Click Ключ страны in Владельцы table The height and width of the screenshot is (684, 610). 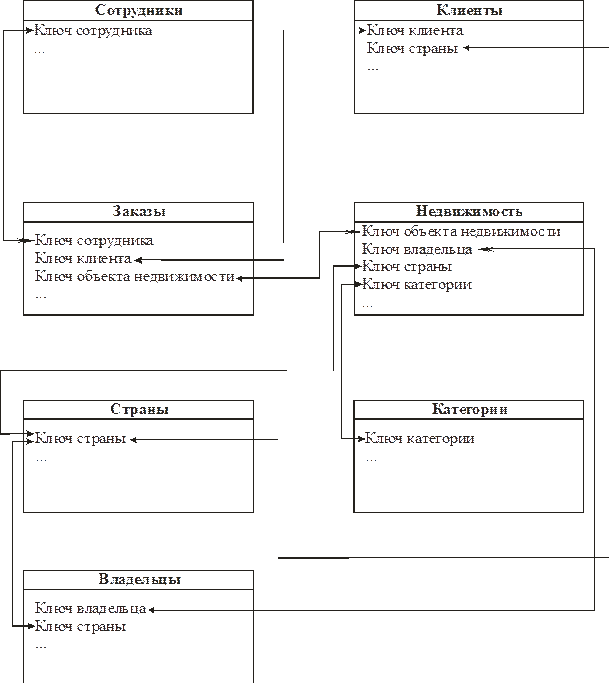80,626
